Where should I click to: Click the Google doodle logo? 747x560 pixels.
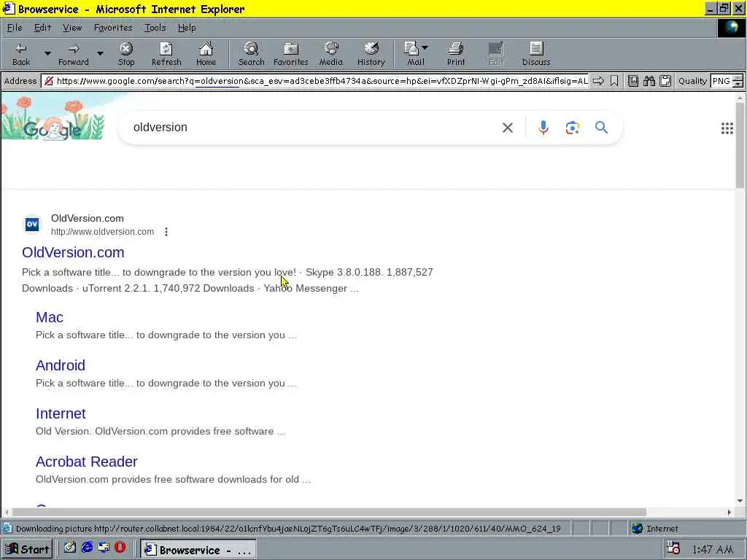[53, 119]
